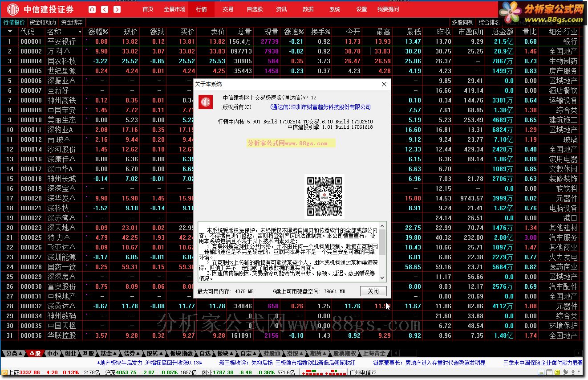The height and width of the screenshot is (380, 588).
Task: Click the home icon in title bar
Action: pyautogui.click(x=92, y=9)
